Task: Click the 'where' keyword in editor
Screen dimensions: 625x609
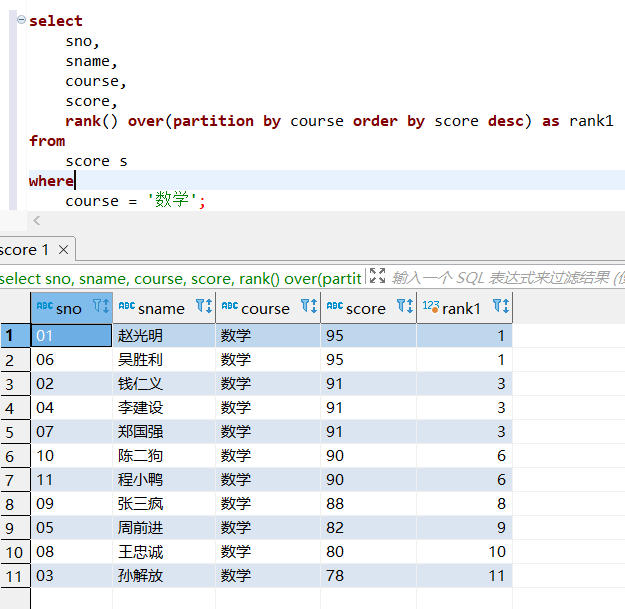Action: tap(51, 181)
